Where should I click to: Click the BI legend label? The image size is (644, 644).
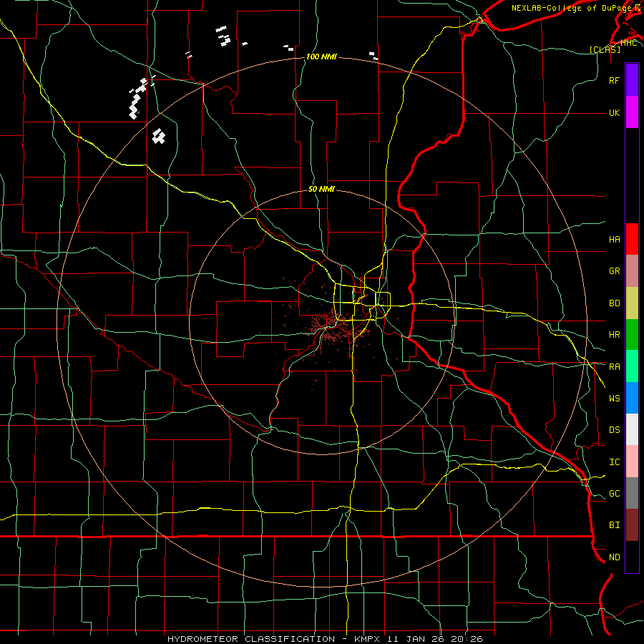[x=614, y=525]
